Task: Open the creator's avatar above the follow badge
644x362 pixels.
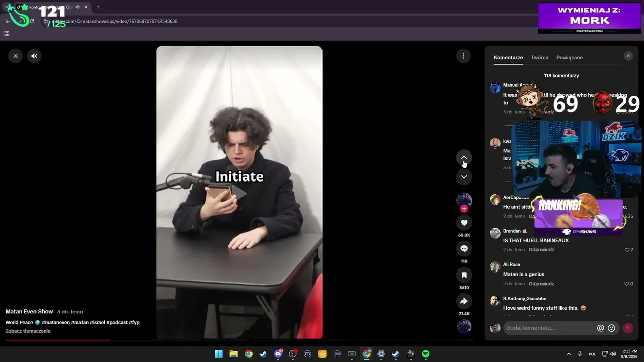Action: (x=464, y=200)
